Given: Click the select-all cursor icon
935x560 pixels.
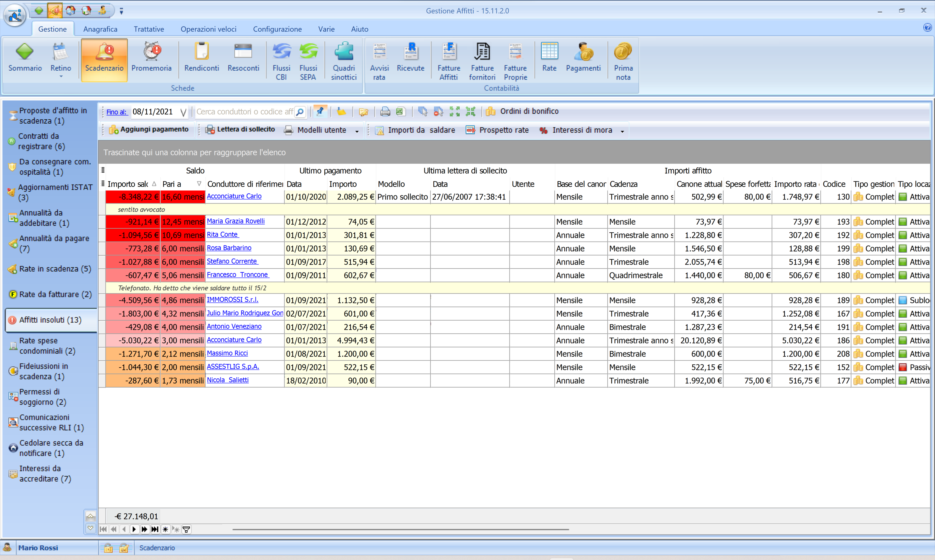Looking at the screenshot, I should click(423, 112).
